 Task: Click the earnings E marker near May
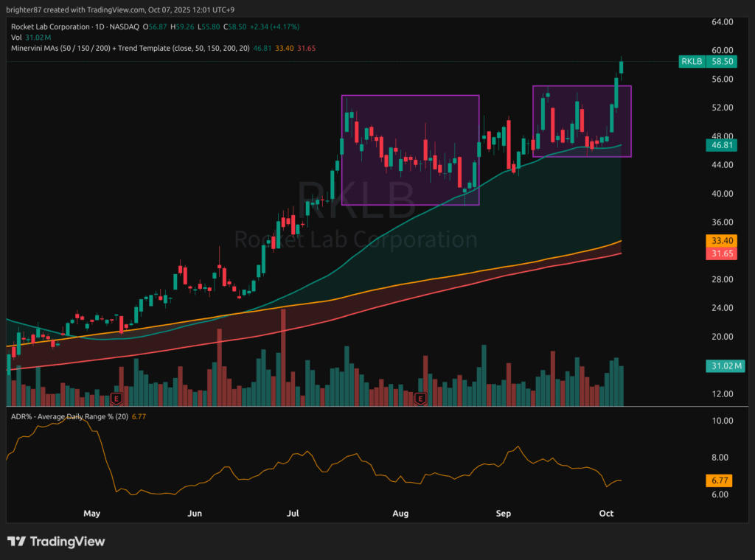click(x=115, y=399)
